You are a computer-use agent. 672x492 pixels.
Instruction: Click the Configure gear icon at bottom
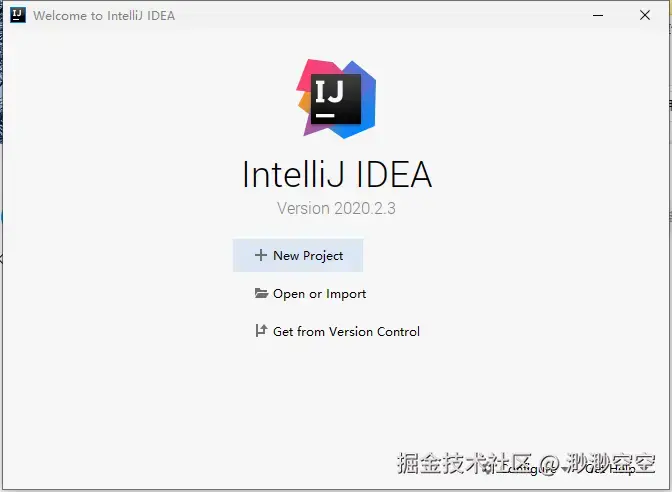click(x=487, y=469)
